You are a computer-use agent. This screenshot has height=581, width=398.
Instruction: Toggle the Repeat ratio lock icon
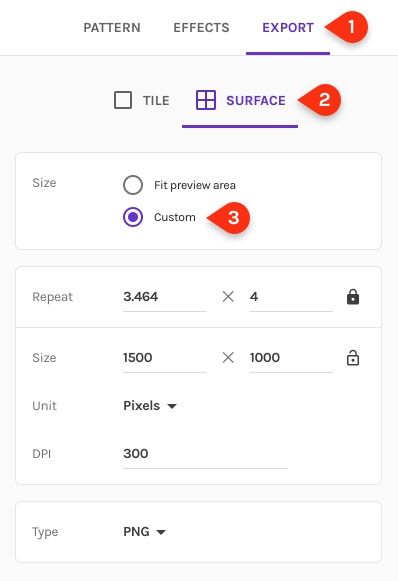click(x=352, y=297)
